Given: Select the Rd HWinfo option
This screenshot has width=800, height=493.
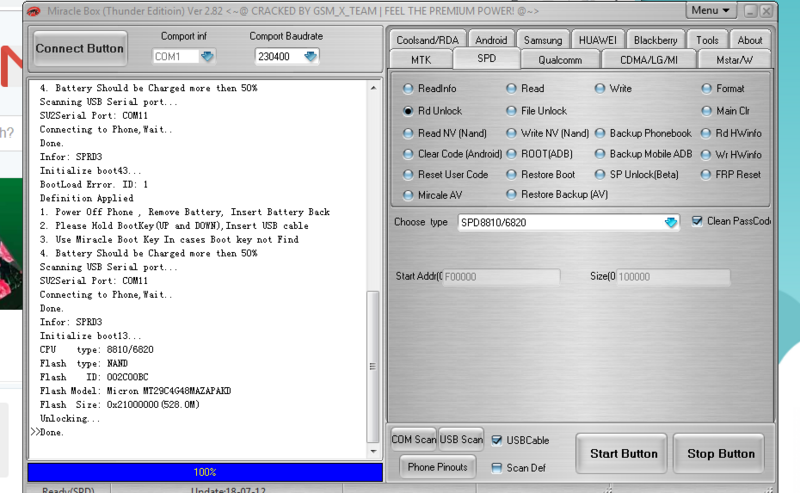Looking at the screenshot, I should (x=731, y=133).
